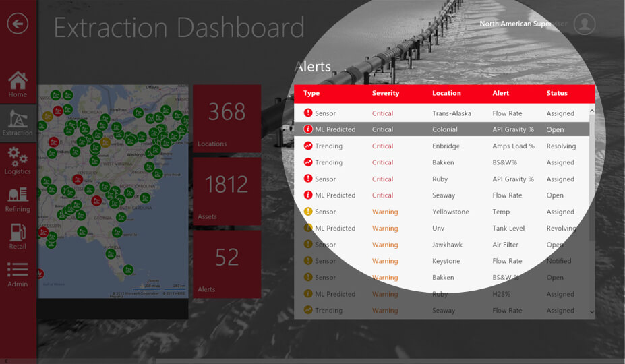Click the back arrow button
Image resolution: width=625 pixels, height=364 pixels.
tap(18, 24)
